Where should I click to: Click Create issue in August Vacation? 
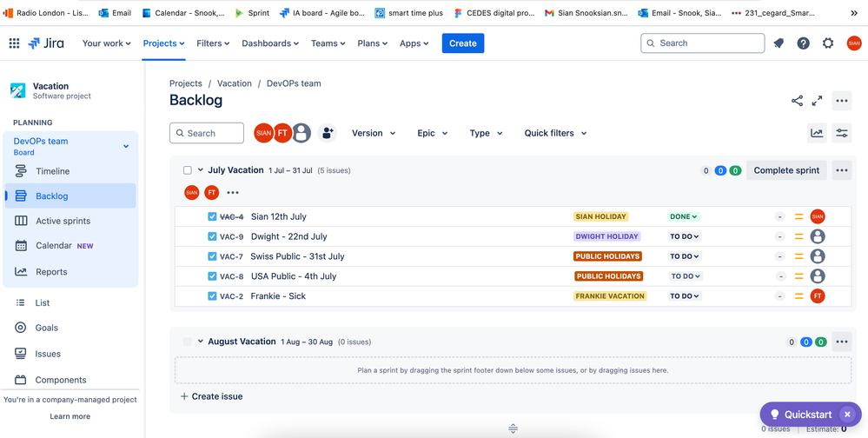tap(211, 396)
